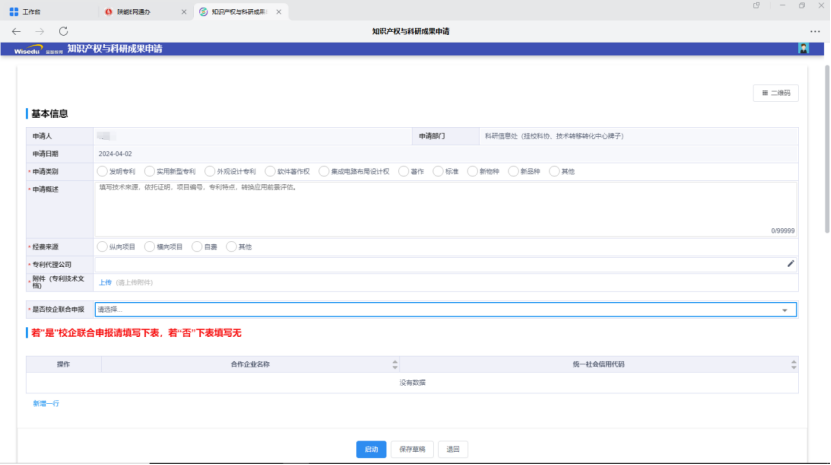The image size is (831, 465).
Task: Click the 上传 attachment link
Action: click(x=104, y=283)
